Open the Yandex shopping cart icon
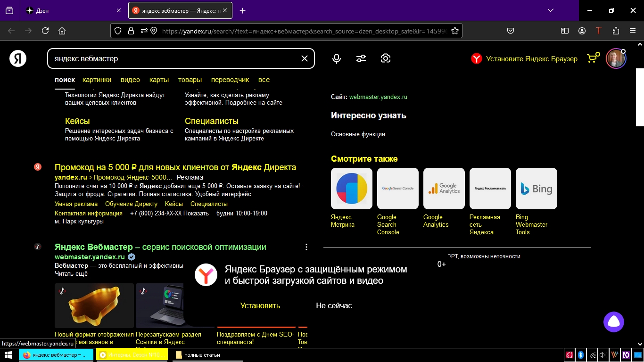644x362 pixels. click(x=593, y=58)
